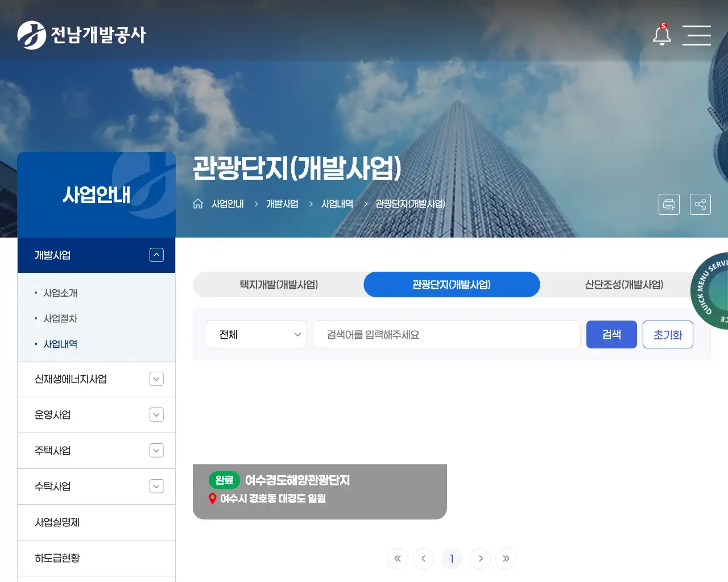Go to next page arrow
The width and height of the screenshot is (728, 582).
click(480, 559)
